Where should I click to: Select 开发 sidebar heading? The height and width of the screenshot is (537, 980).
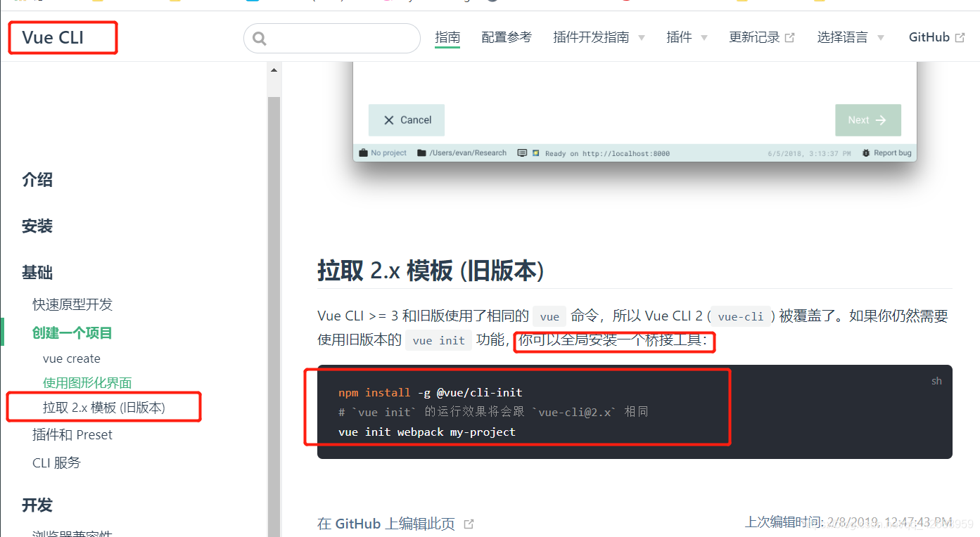(37, 505)
